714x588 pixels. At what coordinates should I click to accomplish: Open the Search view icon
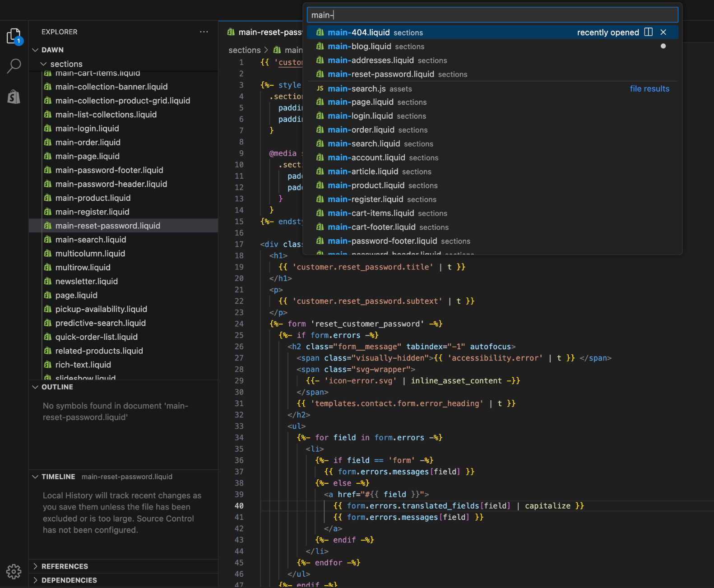14,66
